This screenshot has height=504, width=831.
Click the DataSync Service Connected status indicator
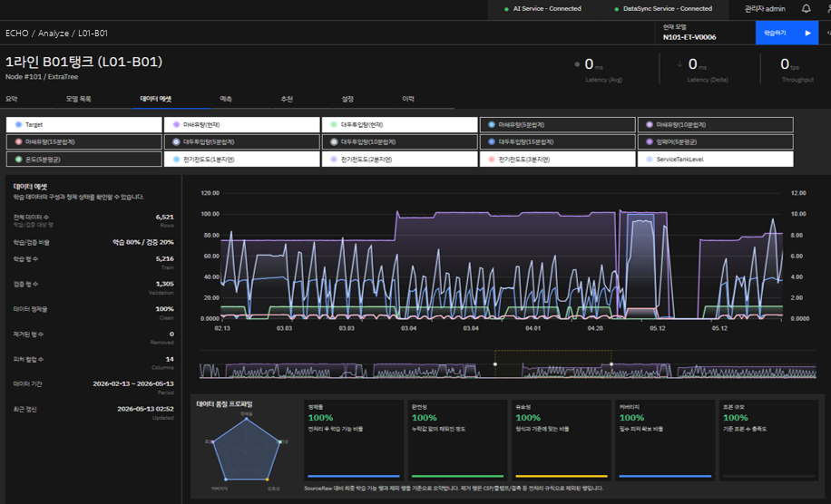(663, 9)
